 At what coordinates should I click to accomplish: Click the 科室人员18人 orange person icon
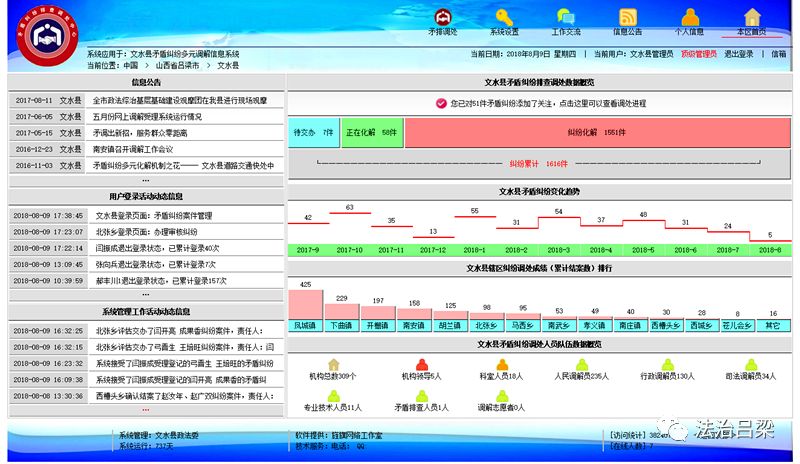501,364
